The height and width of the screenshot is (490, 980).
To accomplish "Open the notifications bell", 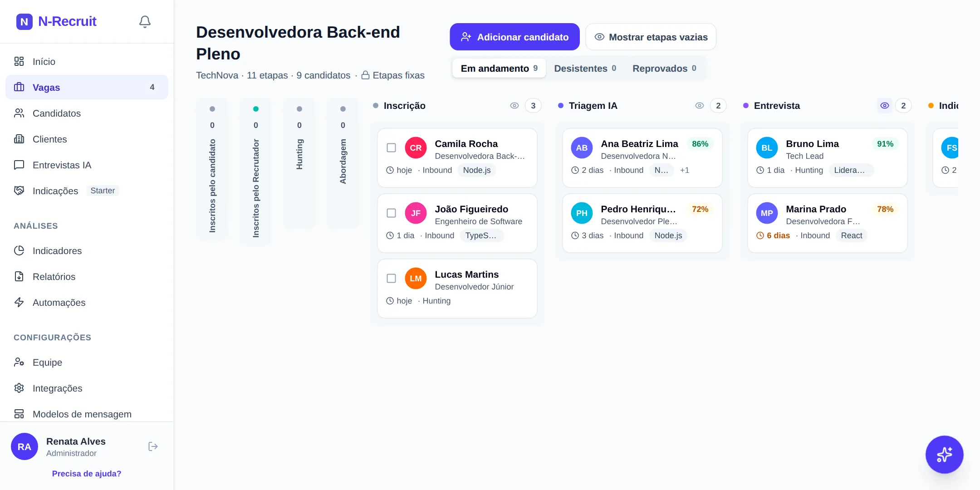I will pyautogui.click(x=145, y=22).
